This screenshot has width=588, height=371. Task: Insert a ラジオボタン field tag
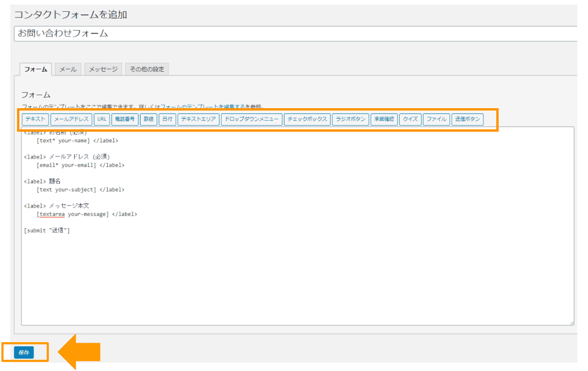pyautogui.click(x=350, y=119)
